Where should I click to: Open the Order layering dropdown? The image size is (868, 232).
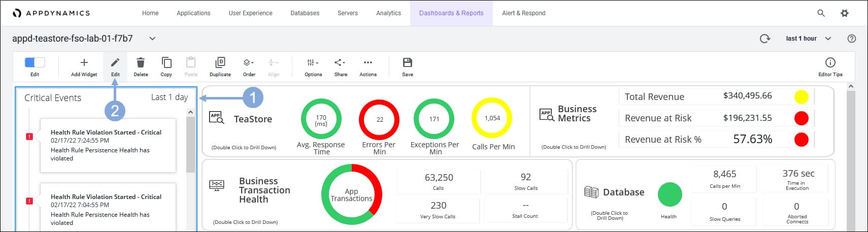pyautogui.click(x=249, y=63)
